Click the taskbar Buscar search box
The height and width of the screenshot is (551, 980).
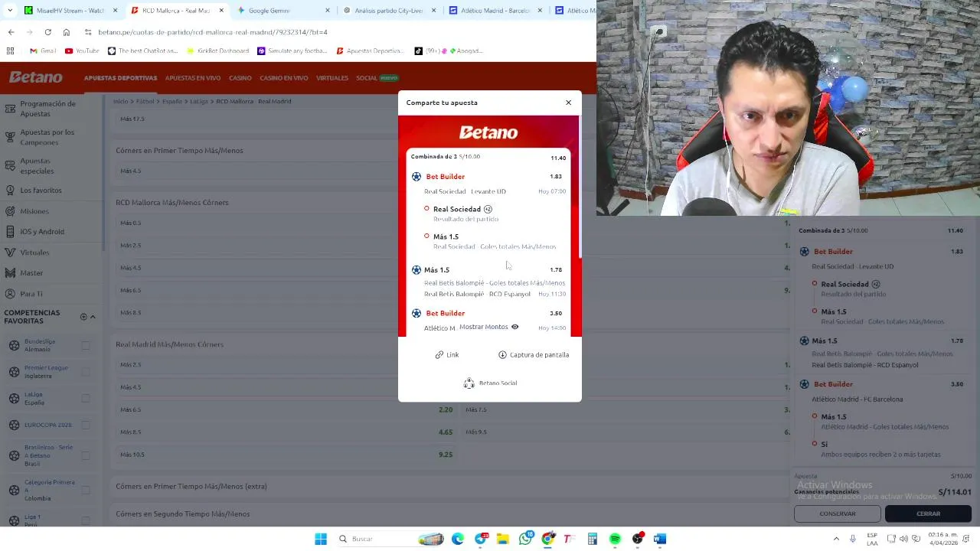[392, 540]
